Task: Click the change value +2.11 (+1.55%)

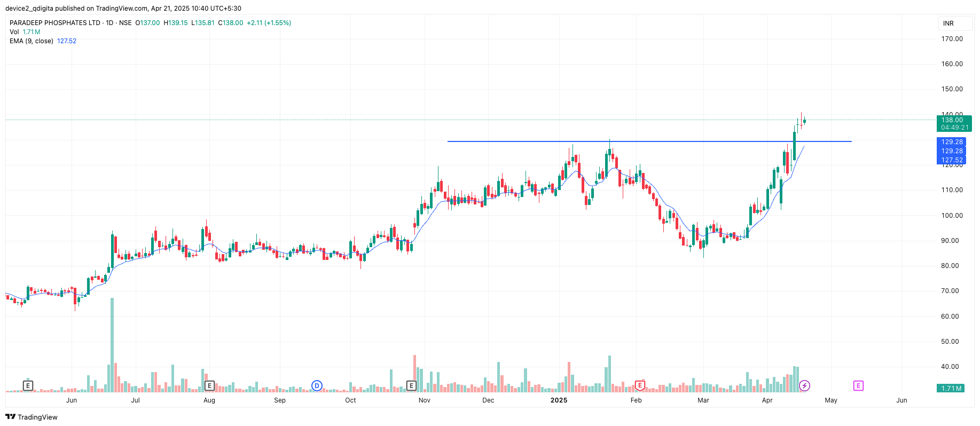Action: [x=269, y=23]
